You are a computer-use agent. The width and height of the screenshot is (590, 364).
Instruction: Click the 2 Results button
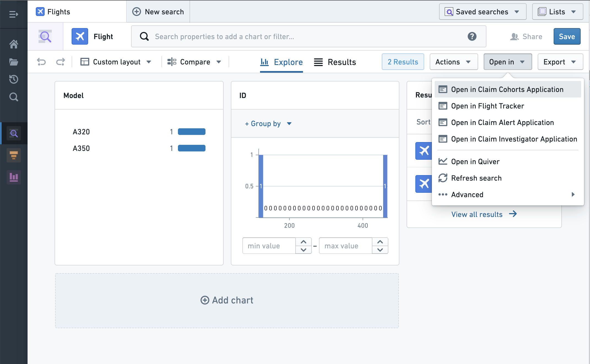tap(403, 62)
